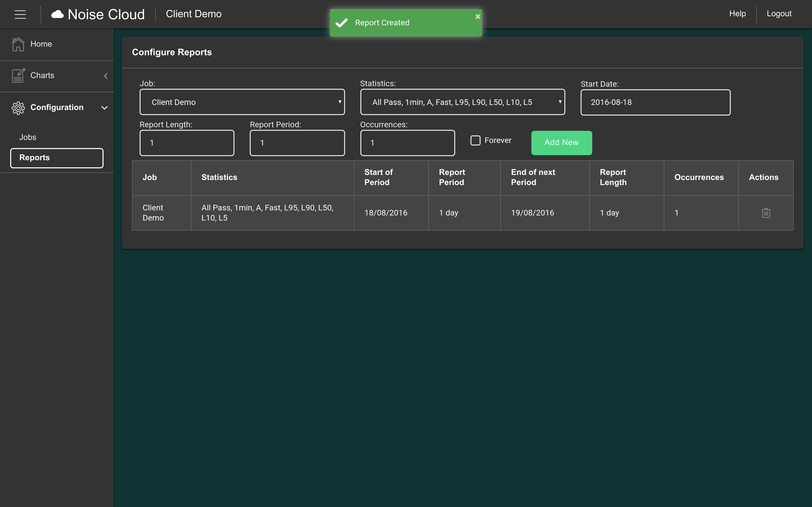Enable the Forever checkbox
812x507 pixels.
click(x=475, y=140)
